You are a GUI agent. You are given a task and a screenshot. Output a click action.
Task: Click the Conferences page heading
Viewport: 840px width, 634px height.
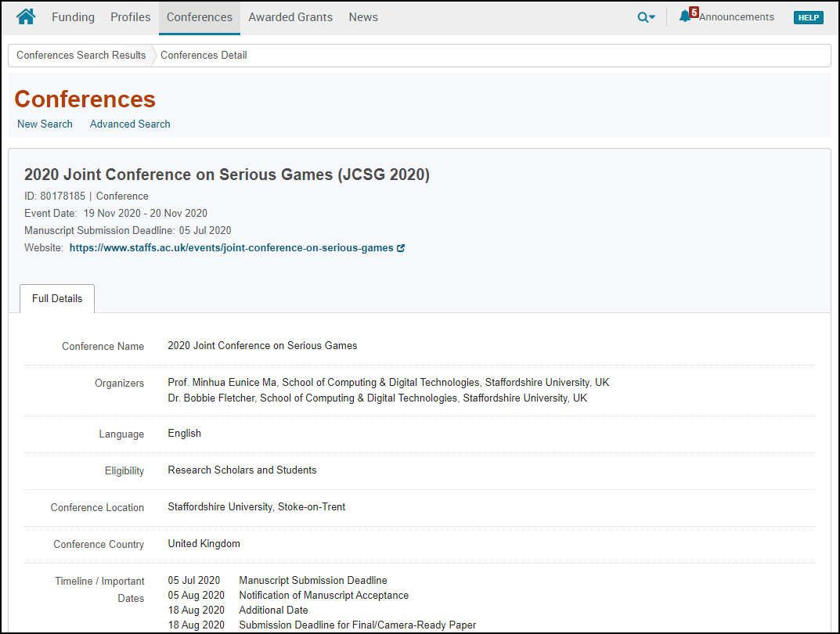pos(85,99)
